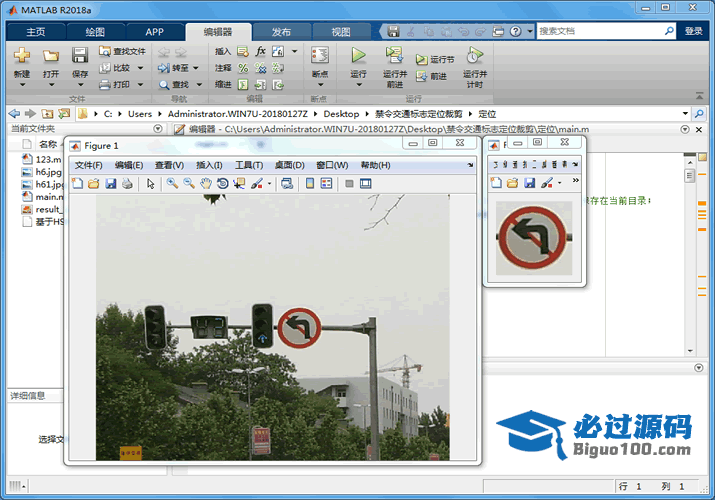Click the Run (运行) green play icon
Image resolution: width=715 pixels, height=500 pixels.
coord(358,55)
